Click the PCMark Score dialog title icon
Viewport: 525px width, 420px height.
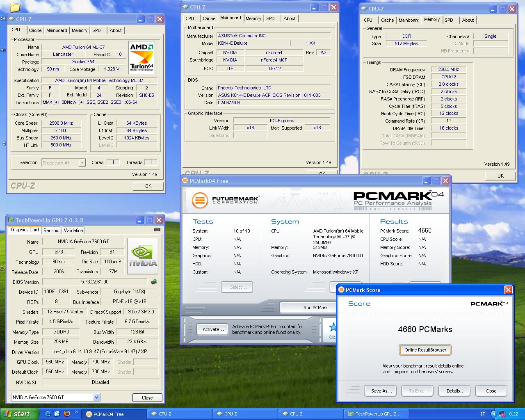pyautogui.click(x=341, y=290)
